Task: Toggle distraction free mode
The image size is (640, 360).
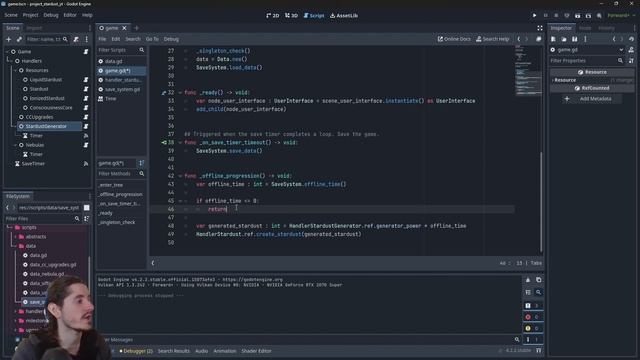Action: pos(540,28)
